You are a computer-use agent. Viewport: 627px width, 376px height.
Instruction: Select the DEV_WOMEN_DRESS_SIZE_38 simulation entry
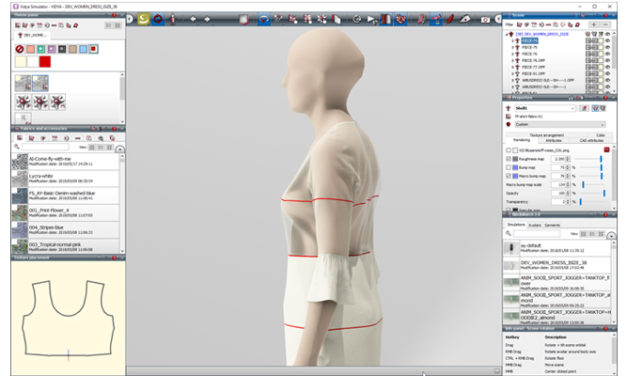(x=557, y=265)
